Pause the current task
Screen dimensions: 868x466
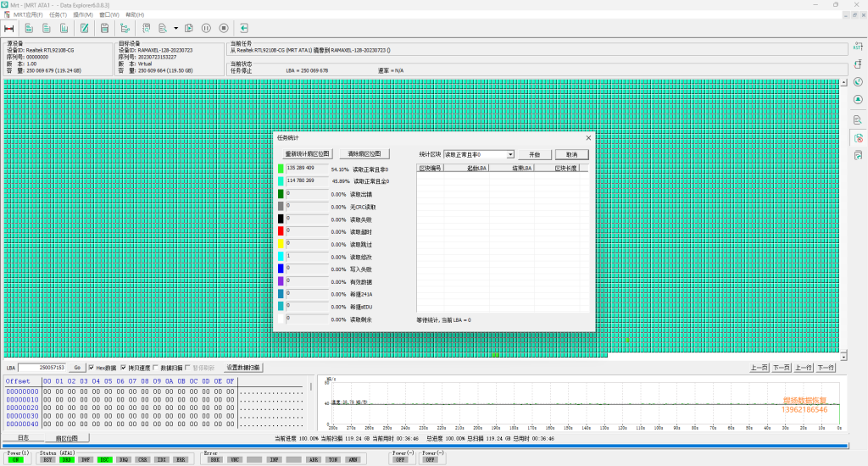(x=206, y=28)
